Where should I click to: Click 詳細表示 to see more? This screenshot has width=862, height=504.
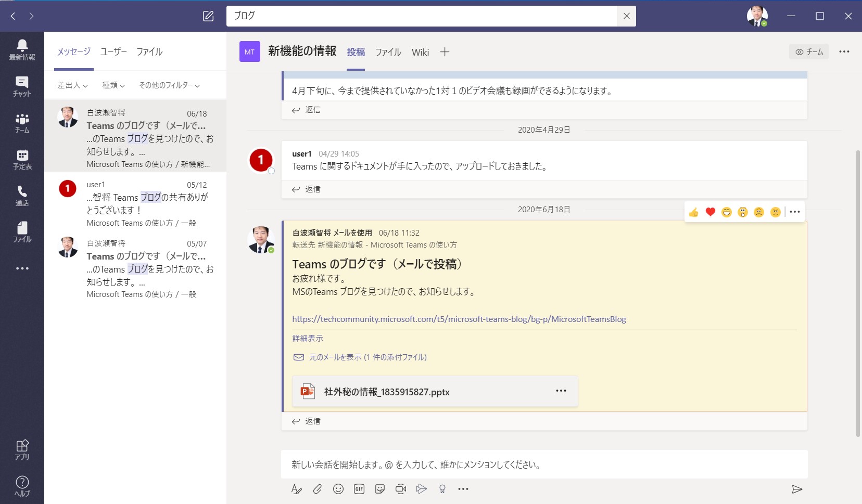[308, 338]
